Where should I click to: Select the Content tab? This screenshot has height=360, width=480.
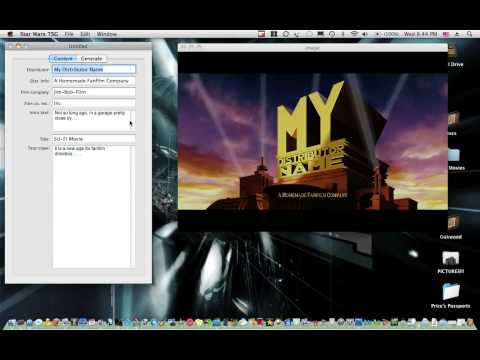(63, 59)
